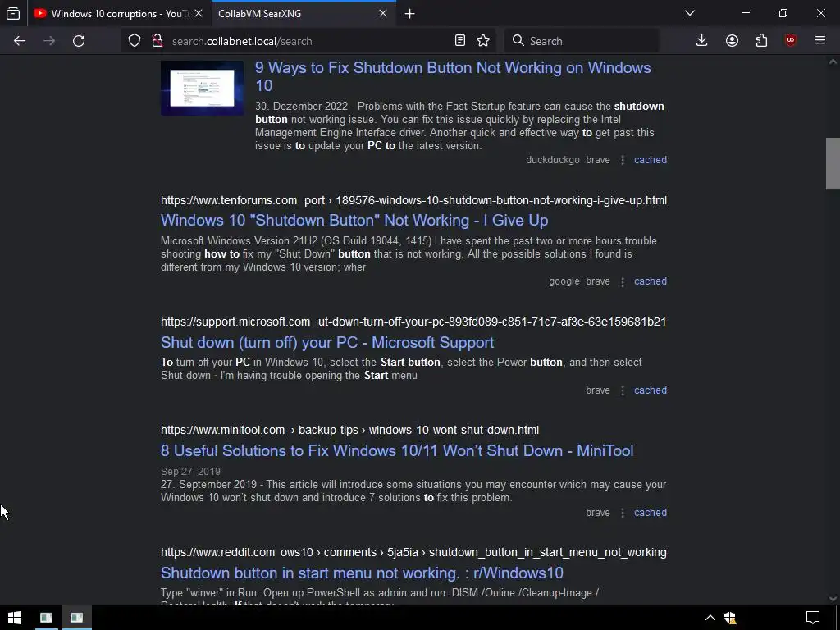Viewport: 840px width, 630px height.
Task: Open thumbnail of Shutdown Button fix result
Action: coord(202,88)
